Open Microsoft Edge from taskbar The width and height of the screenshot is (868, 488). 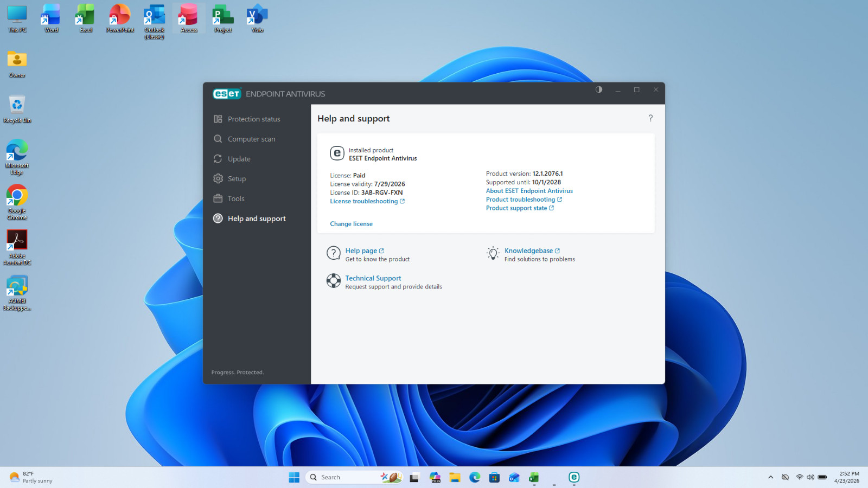pyautogui.click(x=475, y=477)
